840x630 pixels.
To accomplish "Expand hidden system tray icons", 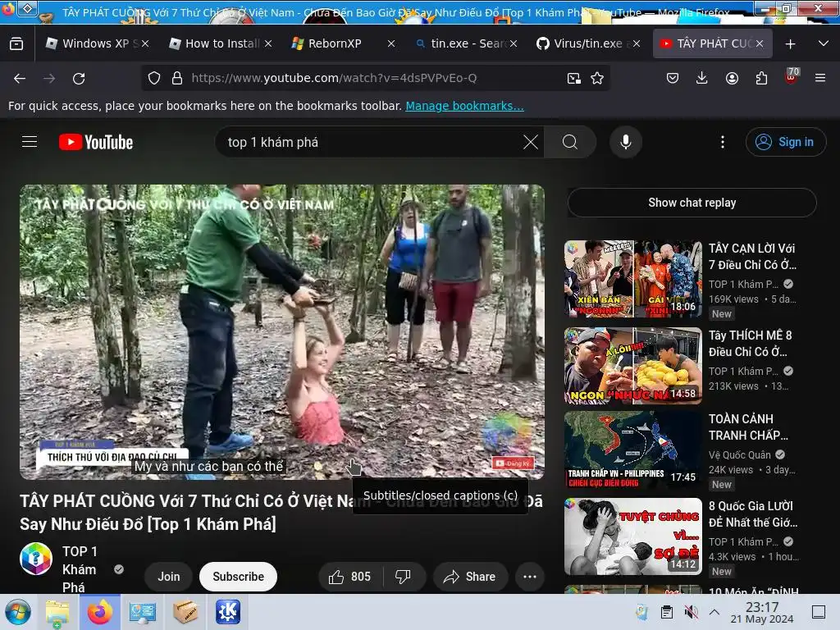I will coord(714,612).
